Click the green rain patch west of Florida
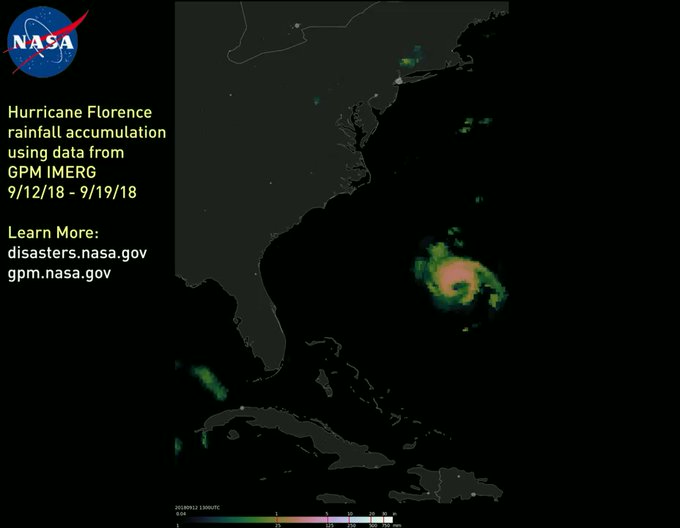This screenshot has height=528, width=680. click(x=207, y=379)
